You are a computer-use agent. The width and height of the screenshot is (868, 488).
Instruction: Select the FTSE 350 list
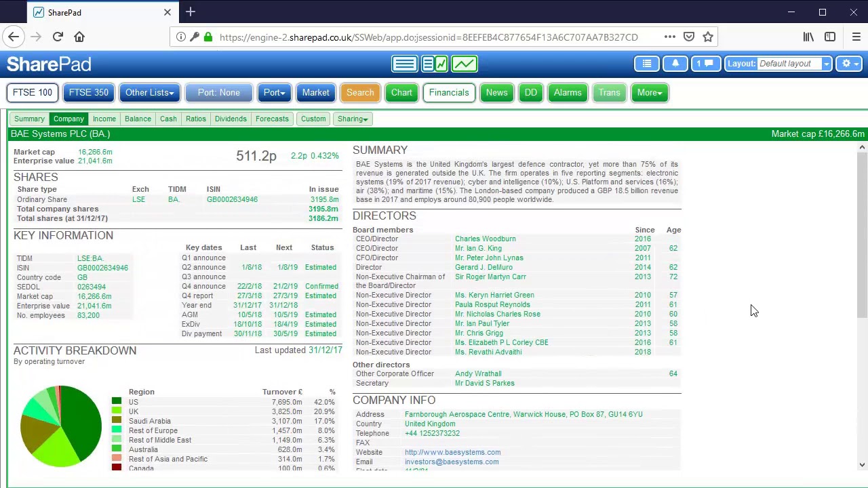point(89,93)
